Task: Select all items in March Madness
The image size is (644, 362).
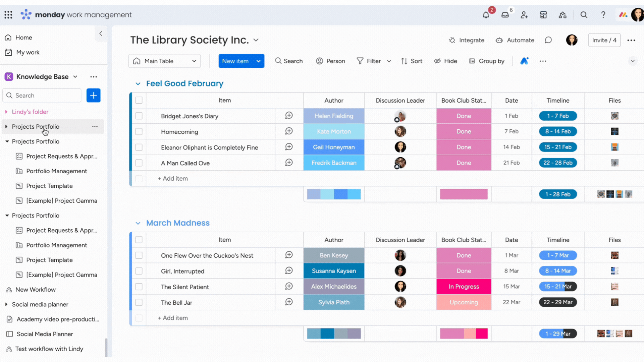Action: [x=139, y=240]
